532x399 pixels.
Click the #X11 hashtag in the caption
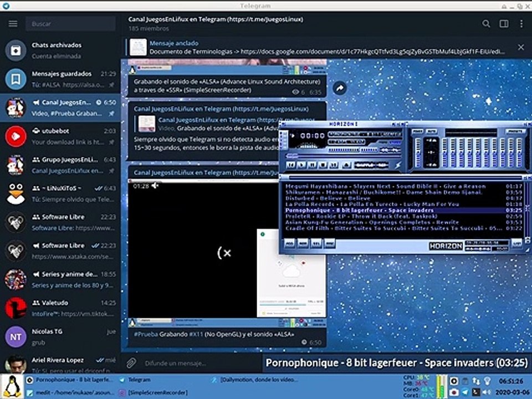[196, 334]
